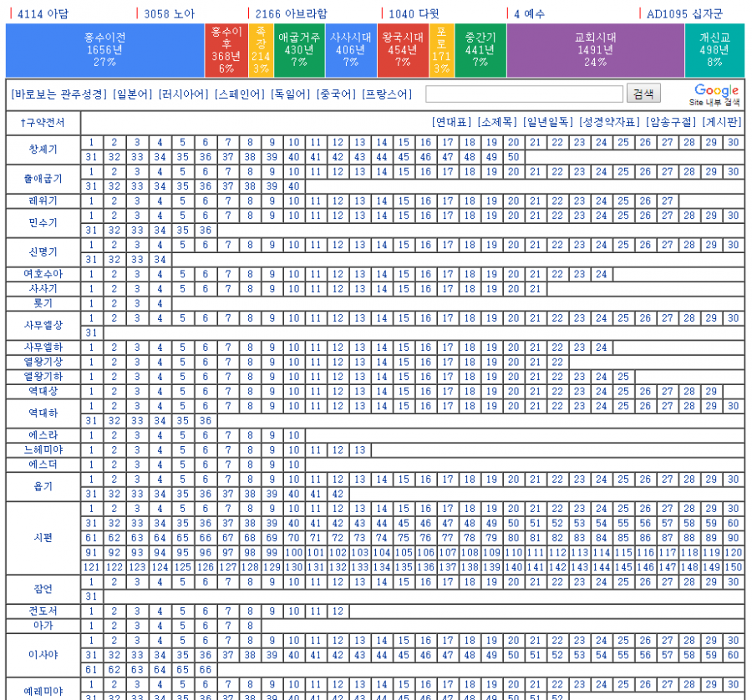Open the 게시판 menu item
The width and height of the screenshot is (752, 700).
721,122
